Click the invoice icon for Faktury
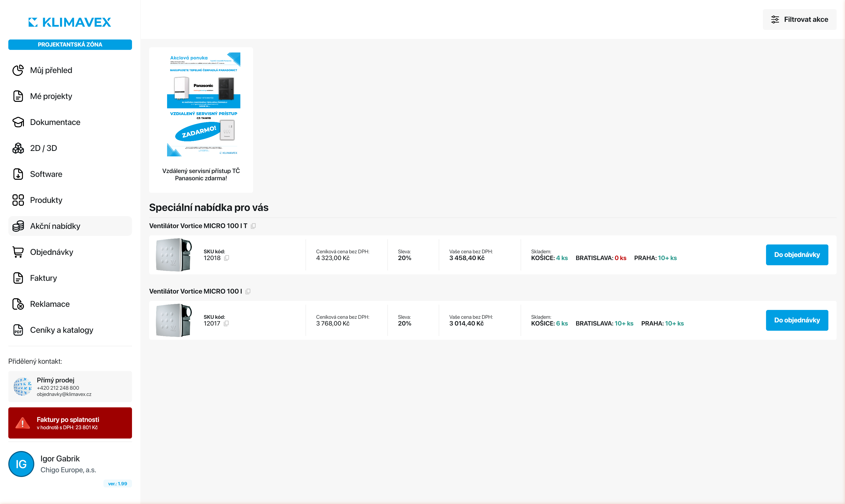 pos(18,278)
